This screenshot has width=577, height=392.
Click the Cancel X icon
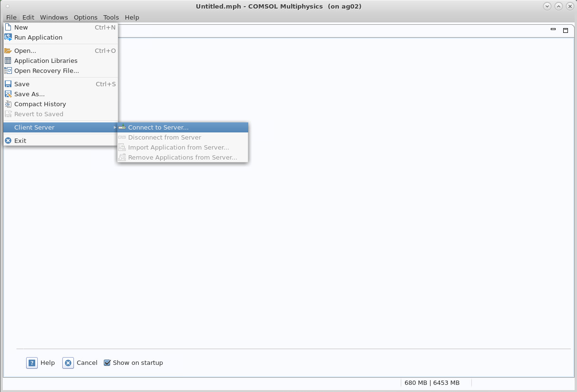pos(68,363)
